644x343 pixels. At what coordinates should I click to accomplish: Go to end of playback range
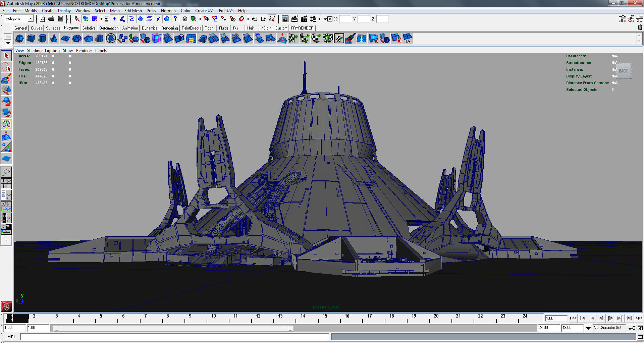(x=639, y=318)
